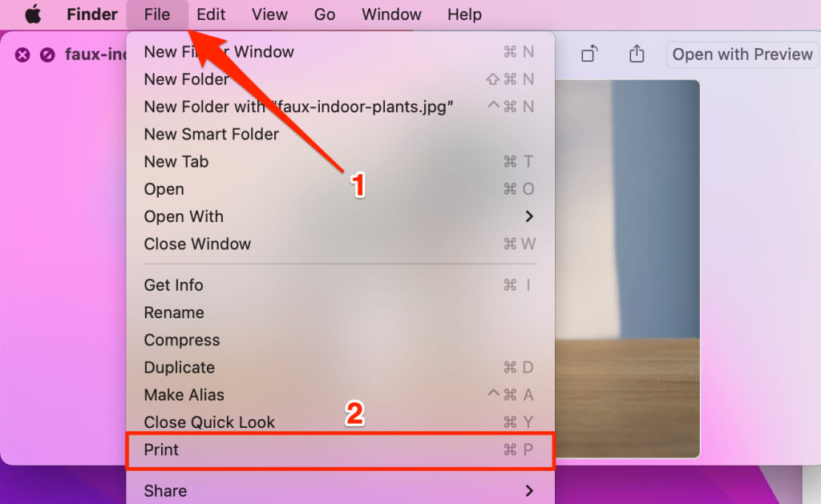The height and width of the screenshot is (504, 821).
Task: Open the Go menu
Action: (x=324, y=14)
